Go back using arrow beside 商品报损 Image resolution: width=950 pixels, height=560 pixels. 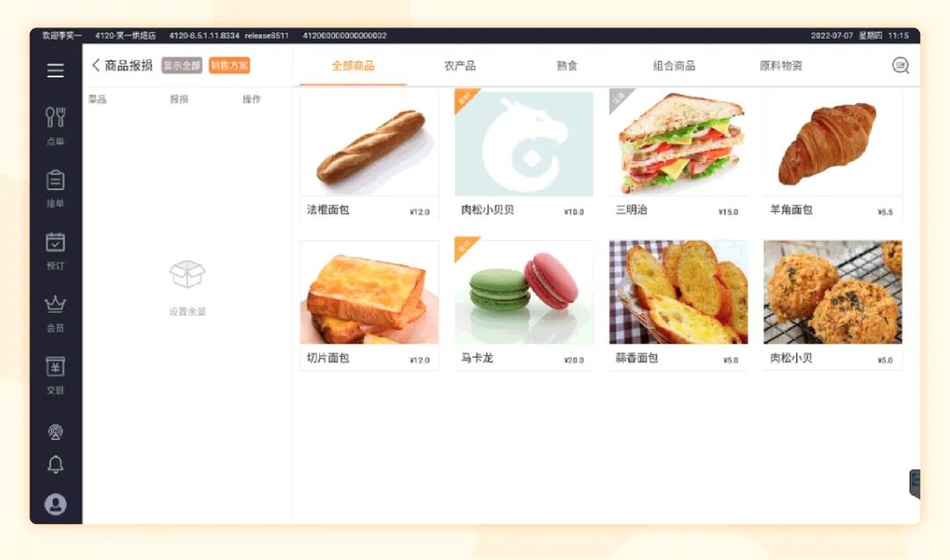[95, 65]
